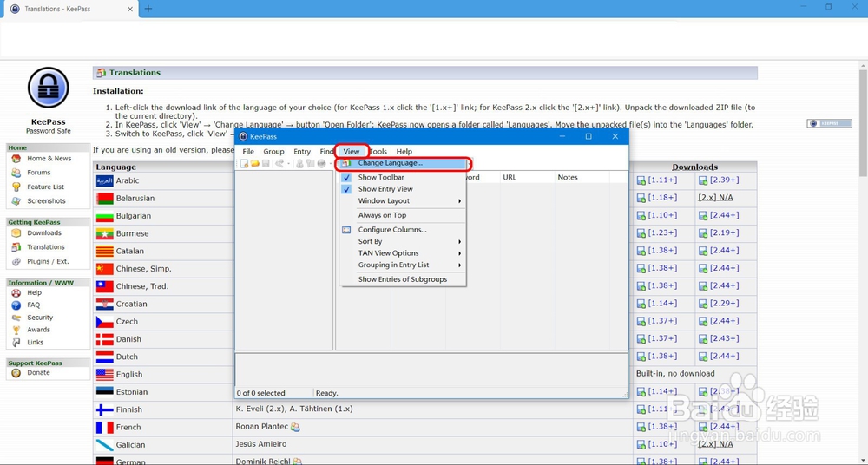Click the Copy password key icon in KeePass toolbar
The width and height of the screenshot is (868, 465).
coord(311,164)
